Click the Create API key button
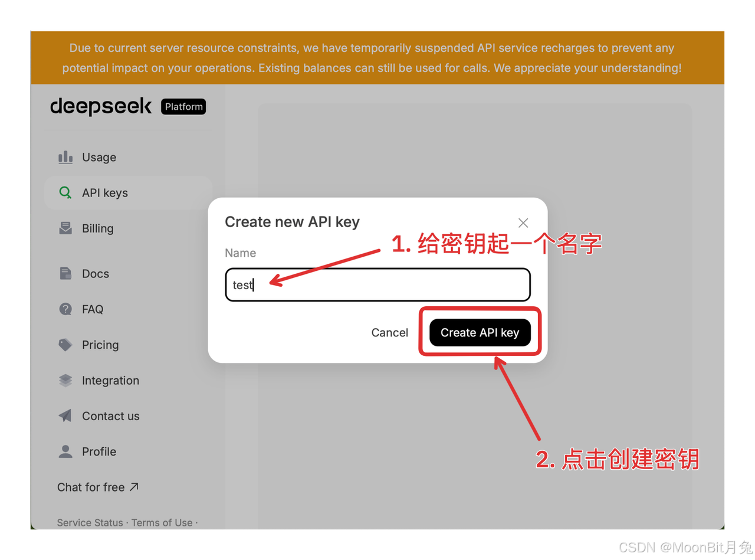Screen dimensions: 755x560 click(x=480, y=332)
